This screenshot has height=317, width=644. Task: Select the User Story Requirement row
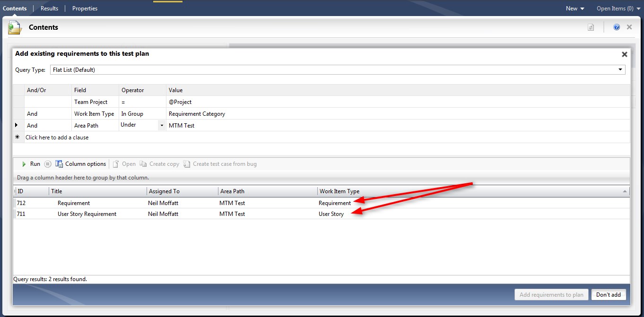tap(90, 214)
